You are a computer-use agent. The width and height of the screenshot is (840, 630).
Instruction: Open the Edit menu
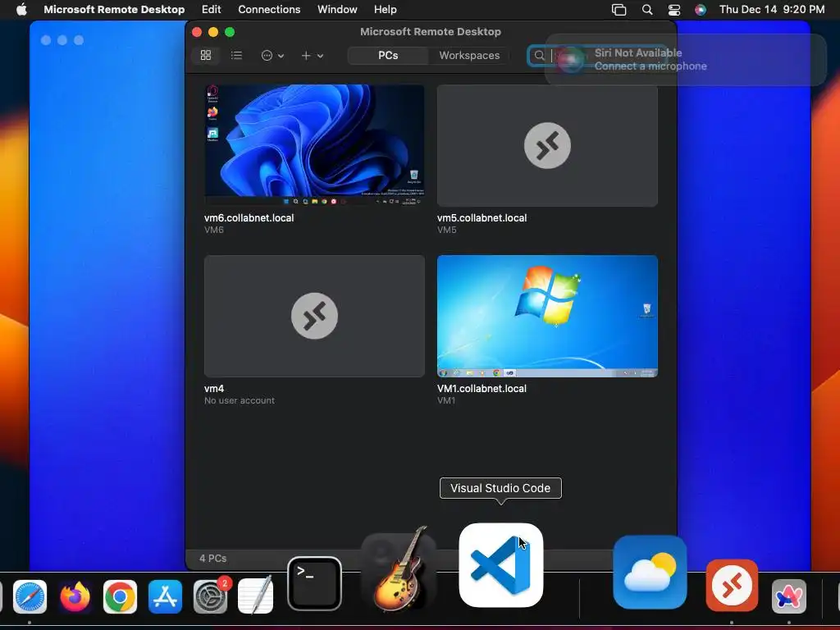211,9
